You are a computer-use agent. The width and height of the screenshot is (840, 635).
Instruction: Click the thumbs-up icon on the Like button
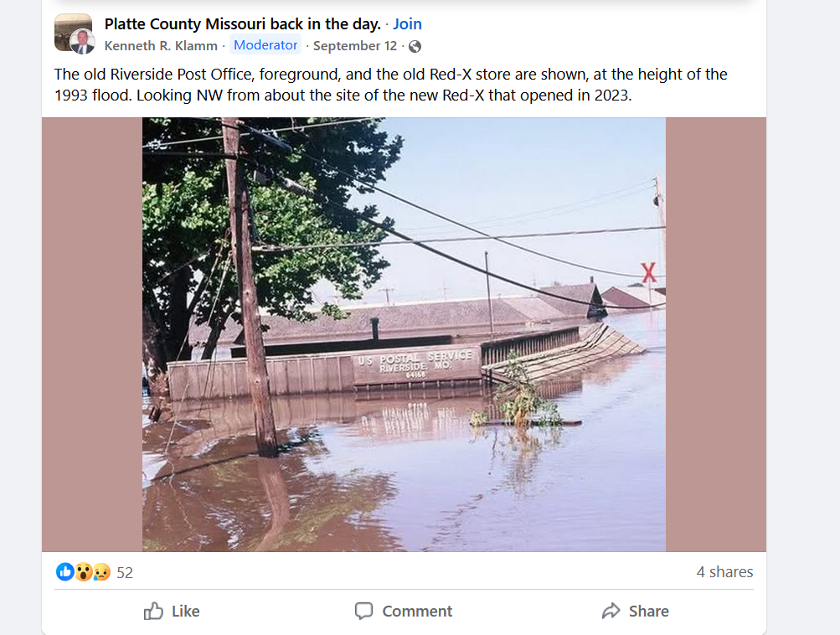click(153, 611)
